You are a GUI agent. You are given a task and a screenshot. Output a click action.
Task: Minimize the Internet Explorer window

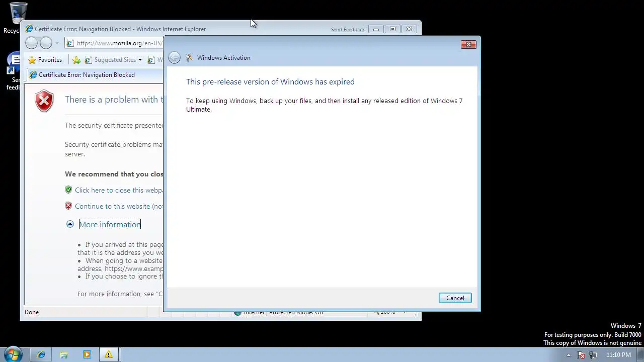[376, 29]
